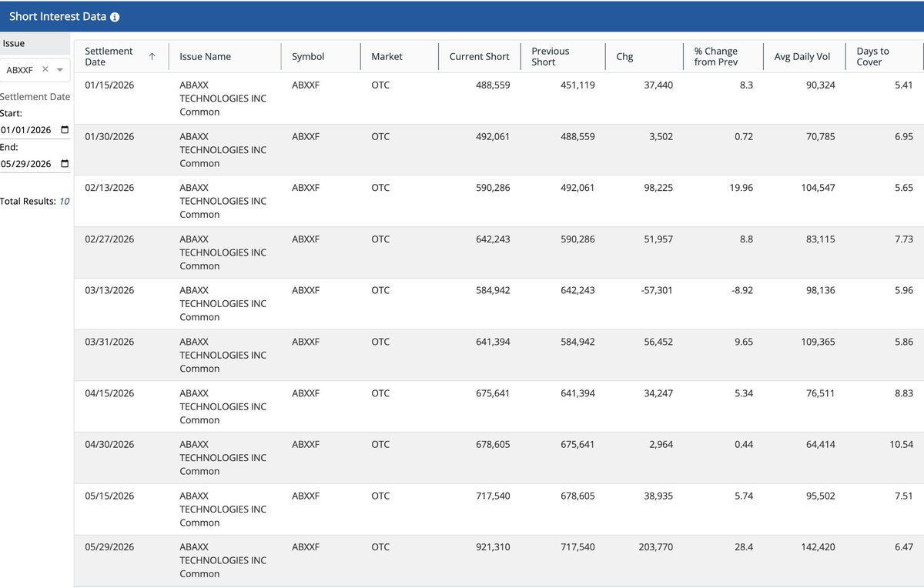Select settlement date 01/15/2026 cell

click(109, 85)
